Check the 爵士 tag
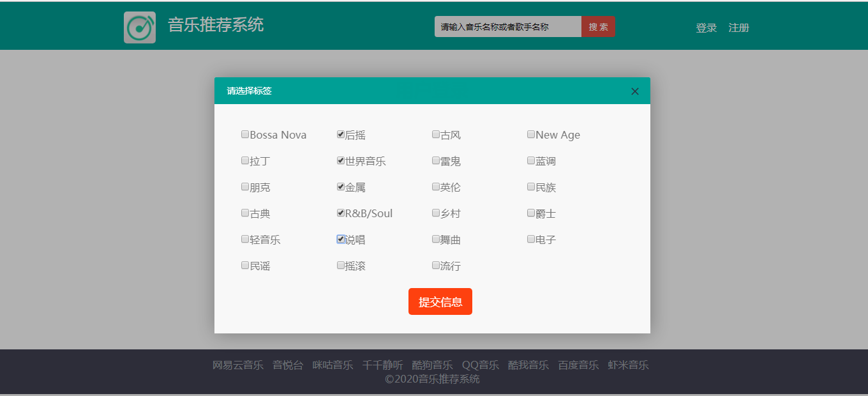The height and width of the screenshot is (396, 868). click(530, 213)
